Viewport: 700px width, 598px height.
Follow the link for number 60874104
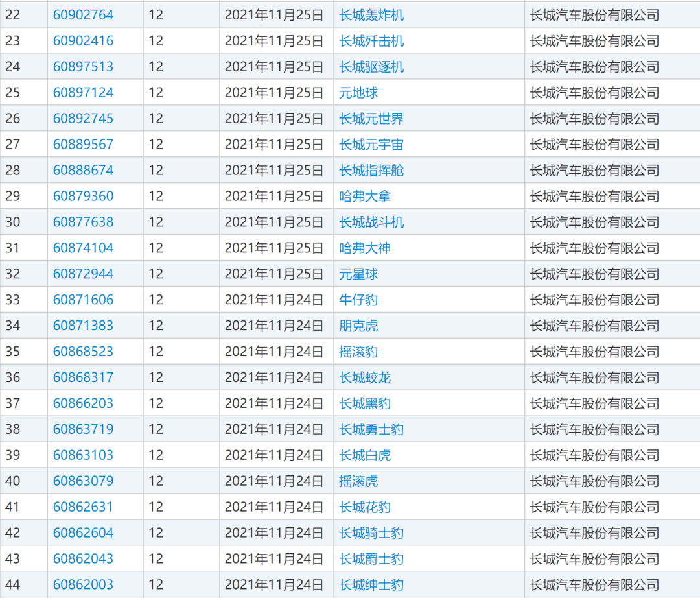(83, 248)
